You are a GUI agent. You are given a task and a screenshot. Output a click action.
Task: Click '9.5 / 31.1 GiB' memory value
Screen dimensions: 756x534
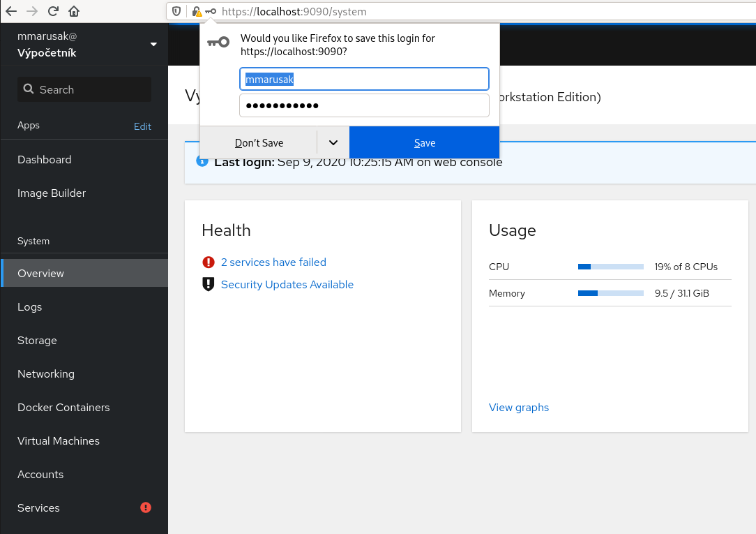pos(682,293)
